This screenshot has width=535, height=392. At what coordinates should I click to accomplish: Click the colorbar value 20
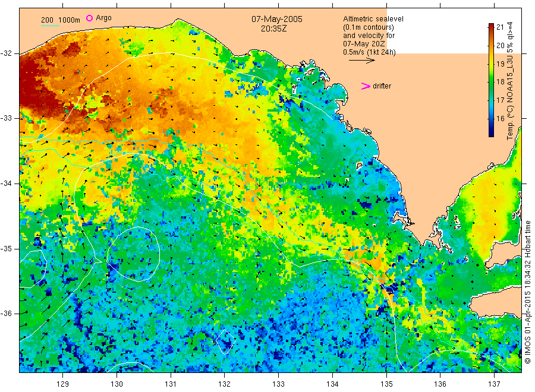coord(500,45)
